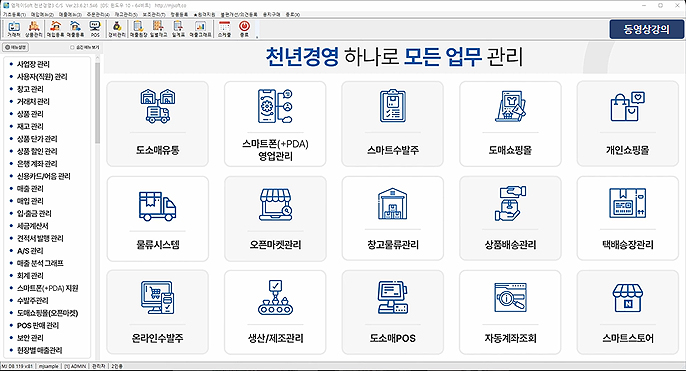This screenshot has height=371, width=686.
Task: Open the 자동계좌조회 tile
Action: click(x=510, y=312)
